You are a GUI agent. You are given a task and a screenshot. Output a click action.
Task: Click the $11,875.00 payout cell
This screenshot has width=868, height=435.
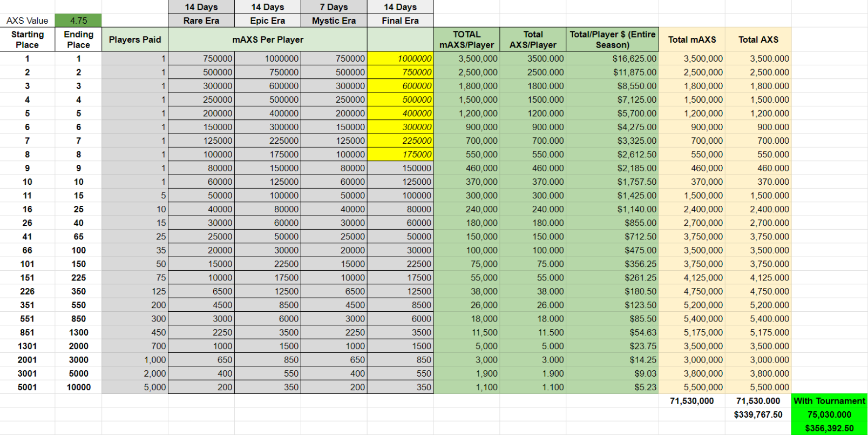[x=613, y=72]
